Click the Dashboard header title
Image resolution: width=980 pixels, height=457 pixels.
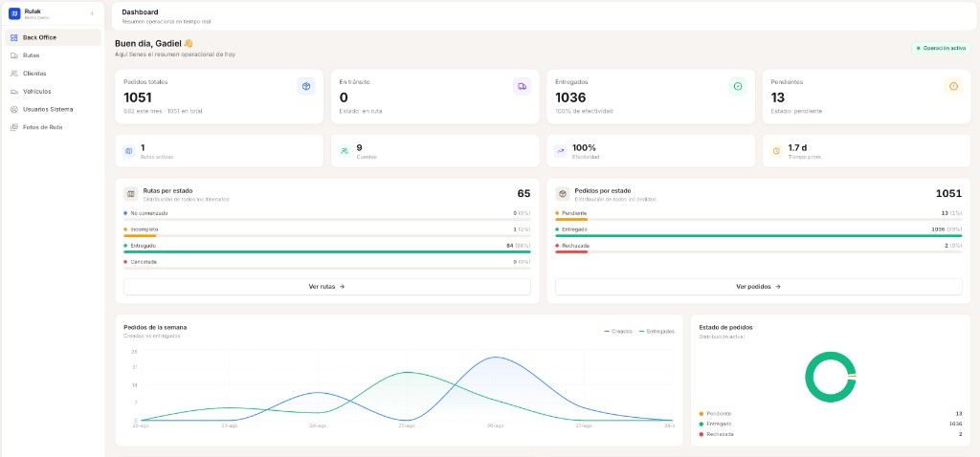point(140,11)
